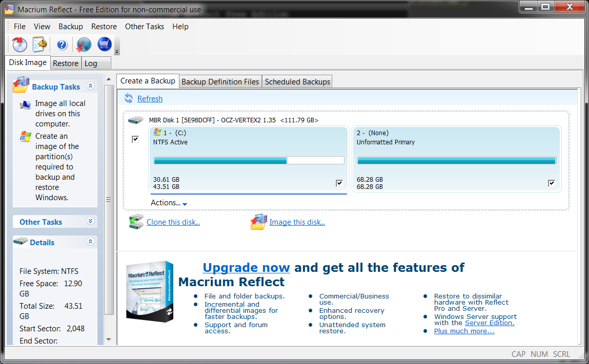Click the globe check-for-updates toolbar icon

[84, 45]
